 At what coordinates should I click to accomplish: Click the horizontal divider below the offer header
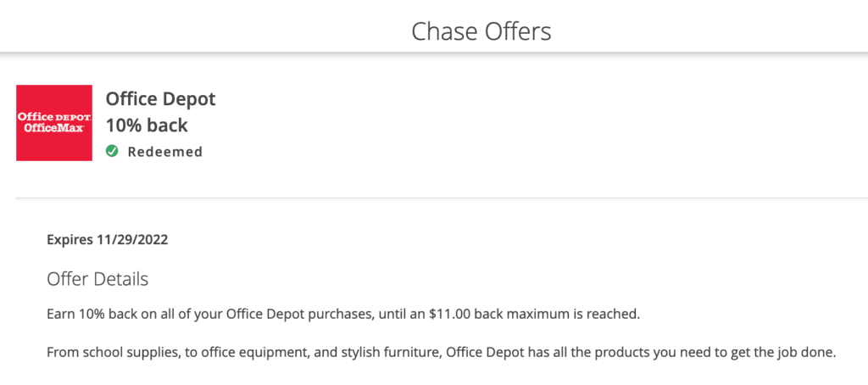pos(442,198)
